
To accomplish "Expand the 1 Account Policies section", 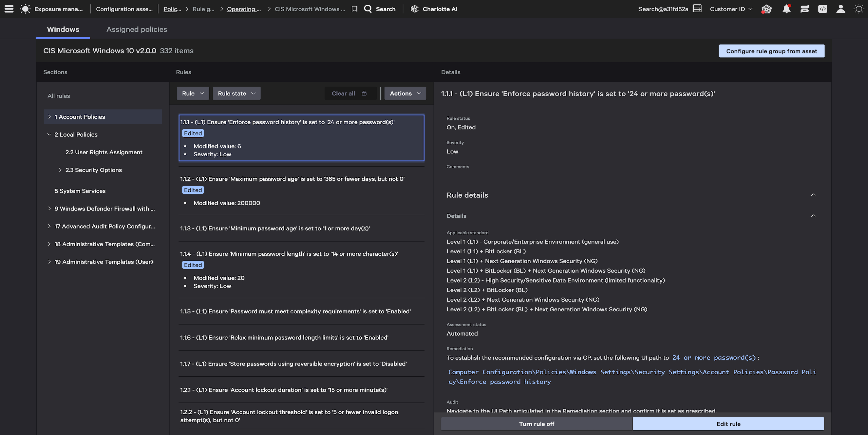I will 49,117.
